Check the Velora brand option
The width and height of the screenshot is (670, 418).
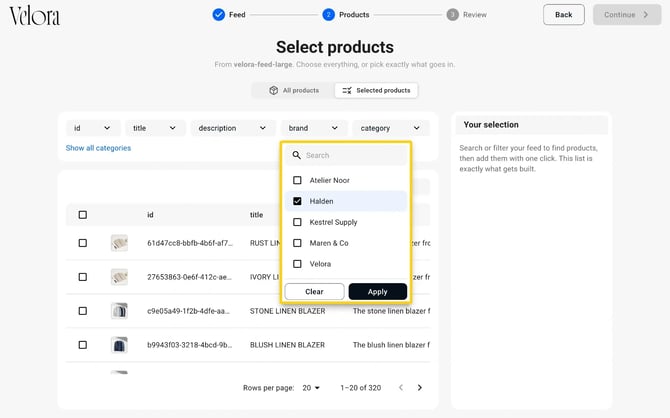coord(297,264)
